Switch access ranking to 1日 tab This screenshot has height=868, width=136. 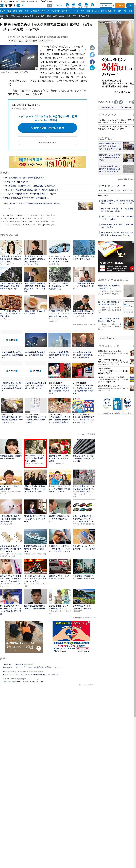[x=106, y=191]
